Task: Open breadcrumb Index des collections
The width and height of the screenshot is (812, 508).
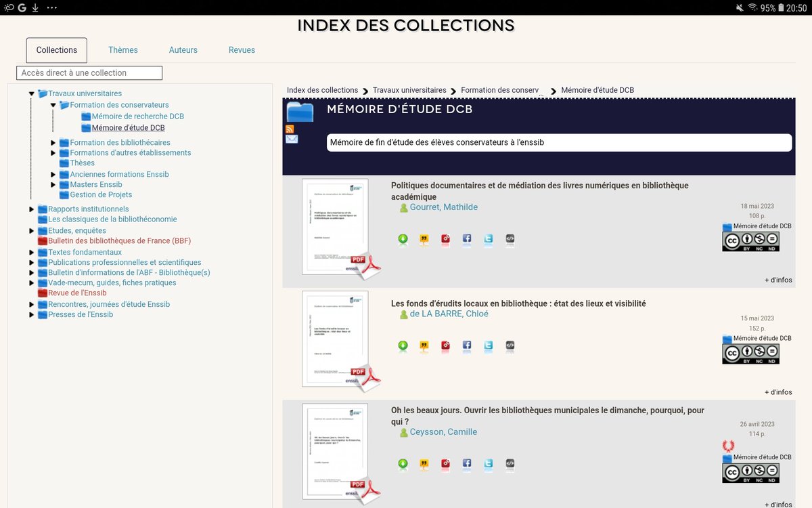Action: click(x=322, y=90)
